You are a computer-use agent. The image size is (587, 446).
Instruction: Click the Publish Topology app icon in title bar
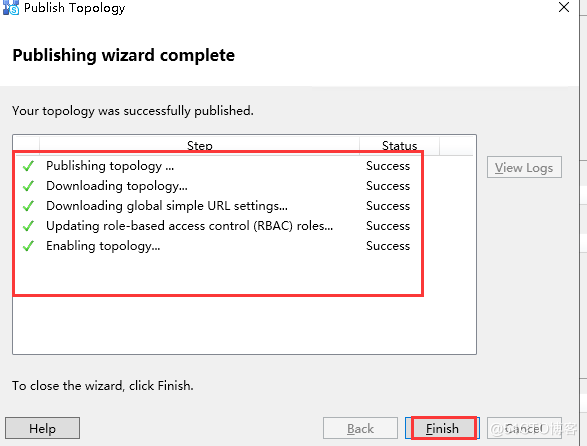11,7
